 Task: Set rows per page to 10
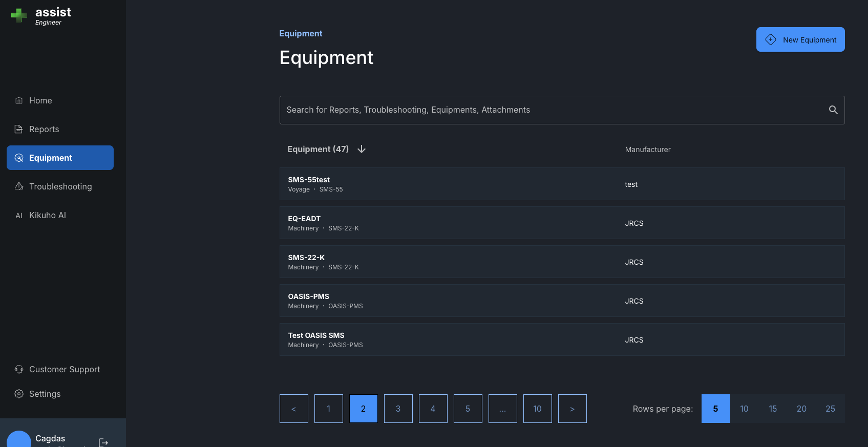tap(745, 409)
